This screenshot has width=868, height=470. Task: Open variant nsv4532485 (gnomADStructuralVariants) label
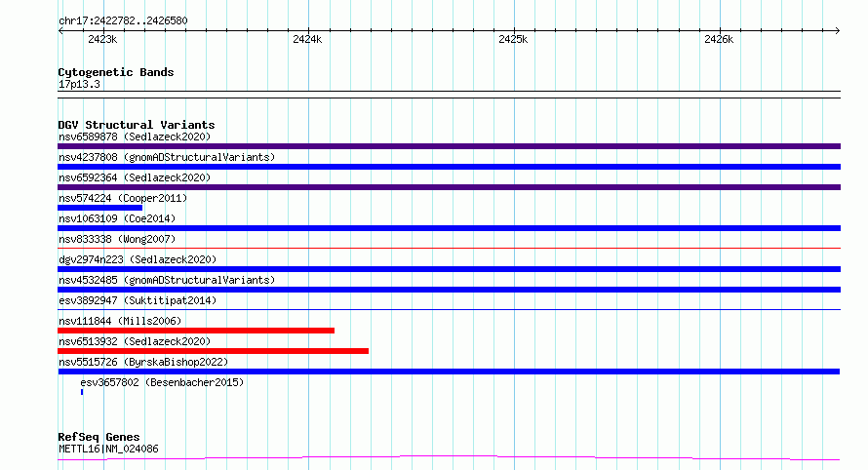(x=167, y=280)
